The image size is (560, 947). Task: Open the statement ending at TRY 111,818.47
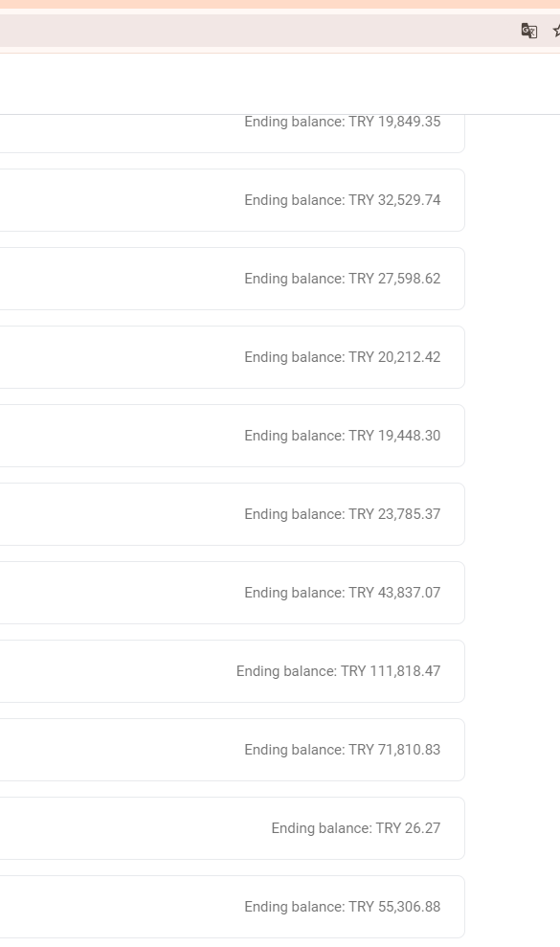click(x=232, y=671)
